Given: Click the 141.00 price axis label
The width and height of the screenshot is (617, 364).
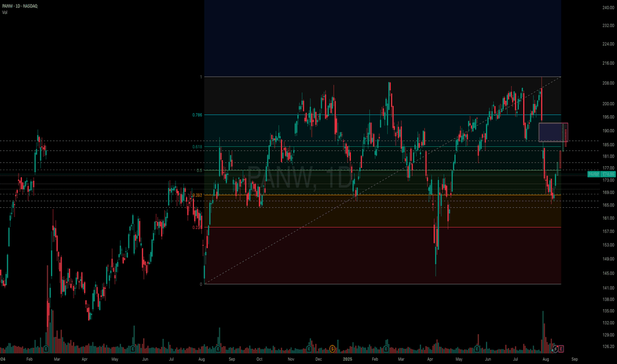Looking at the screenshot, I should 608,288.
